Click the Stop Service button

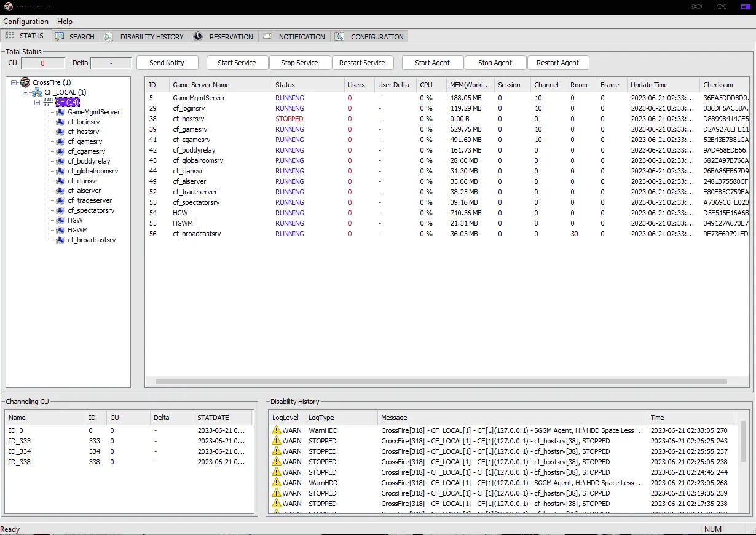[x=299, y=63]
